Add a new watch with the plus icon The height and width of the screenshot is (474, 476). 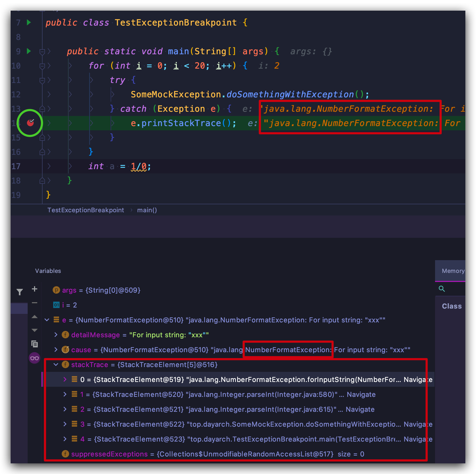tap(35, 289)
